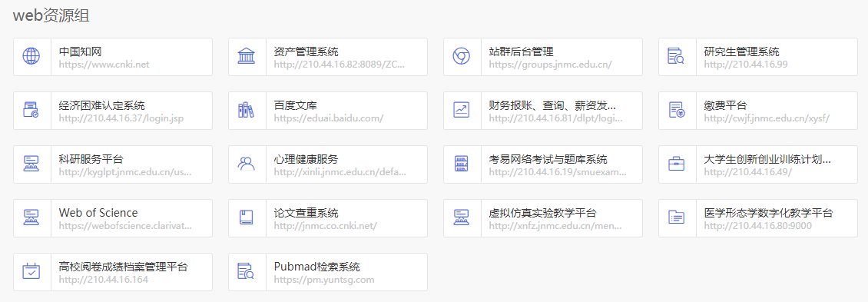Select the 心理健康服务 title
Screen dimensions: 868x302
(x=306, y=159)
